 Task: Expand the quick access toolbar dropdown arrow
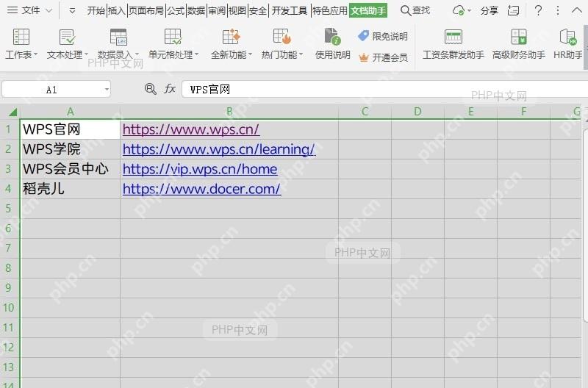[72, 11]
